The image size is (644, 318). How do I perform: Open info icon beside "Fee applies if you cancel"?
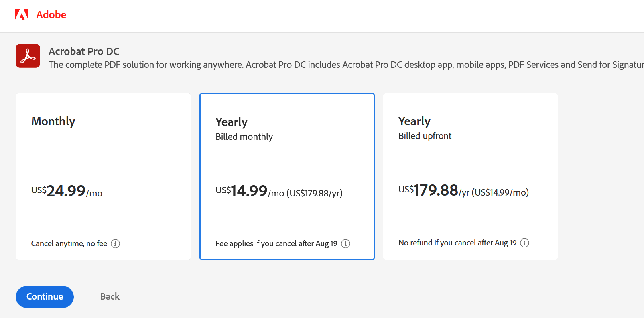pos(345,244)
